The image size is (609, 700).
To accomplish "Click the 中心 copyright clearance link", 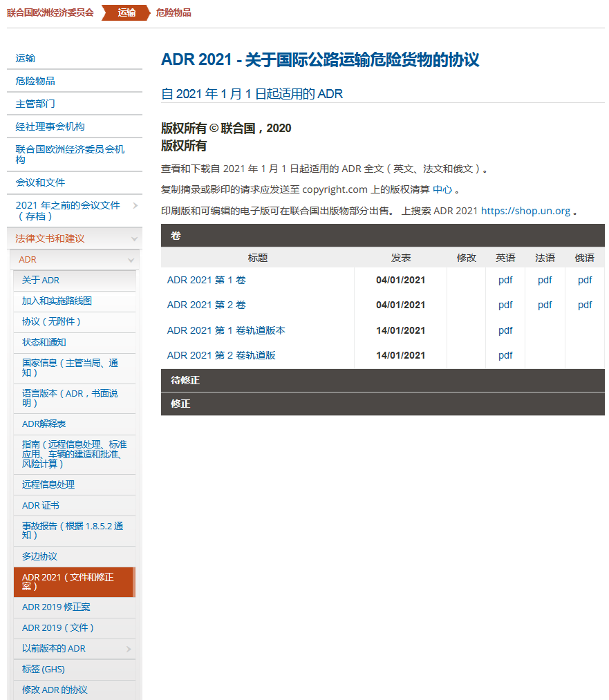I will [442, 189].
